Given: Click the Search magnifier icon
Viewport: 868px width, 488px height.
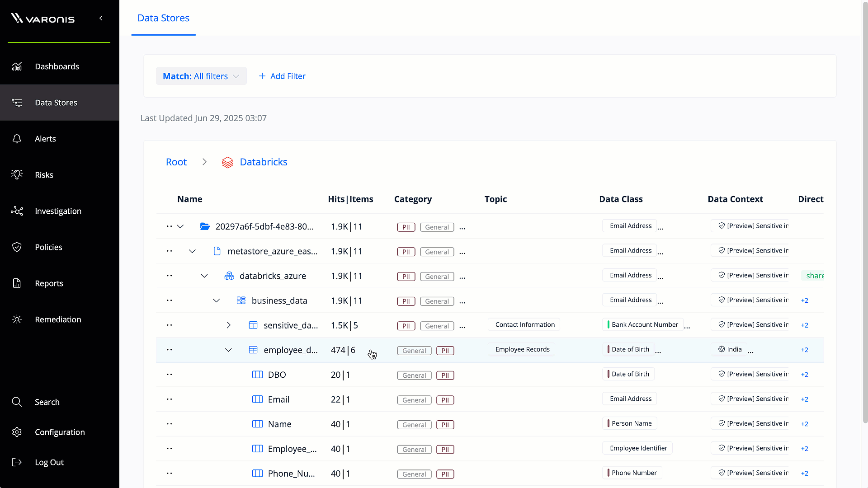Looking at the screenshot, I should (17, 402).
